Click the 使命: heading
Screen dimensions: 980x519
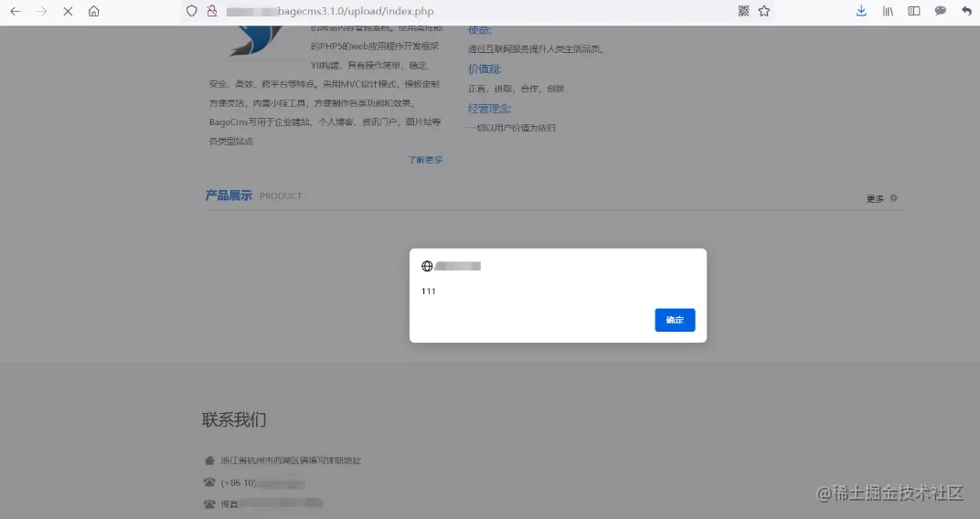(479, 30)
